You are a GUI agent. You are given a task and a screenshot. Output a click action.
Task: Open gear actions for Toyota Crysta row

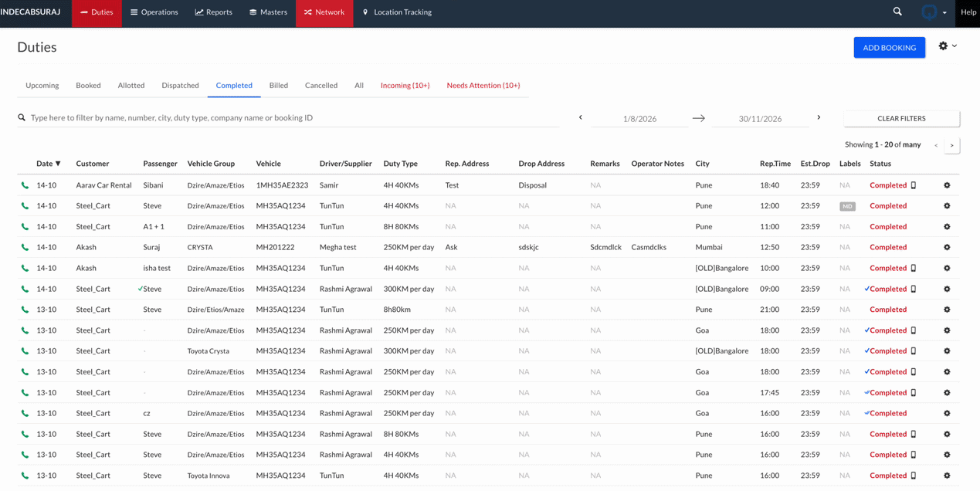(947, 351)
